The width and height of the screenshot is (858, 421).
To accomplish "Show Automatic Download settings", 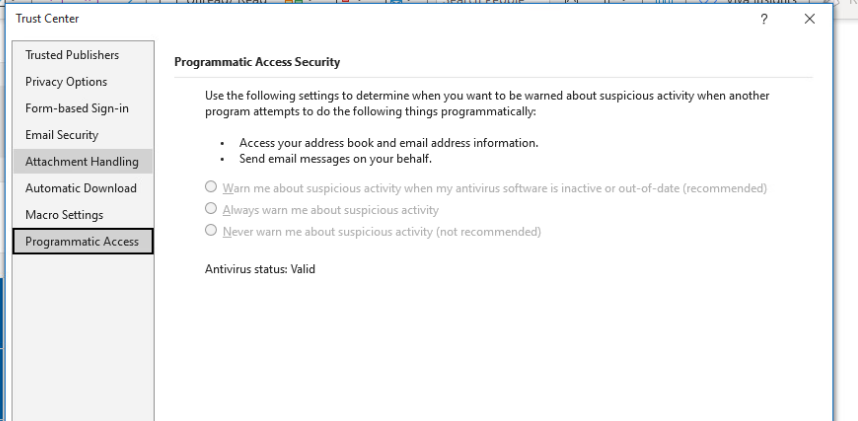I will [81, 188].
